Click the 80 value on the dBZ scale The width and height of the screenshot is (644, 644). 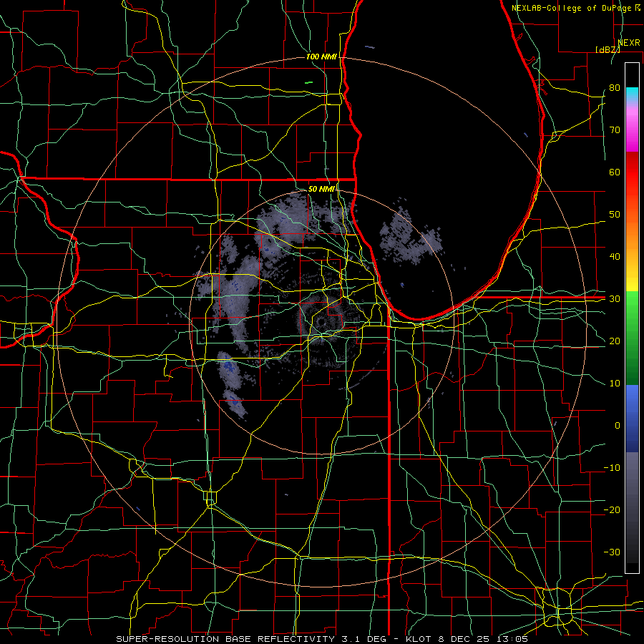pyautogui.click(x=615, y=88)
